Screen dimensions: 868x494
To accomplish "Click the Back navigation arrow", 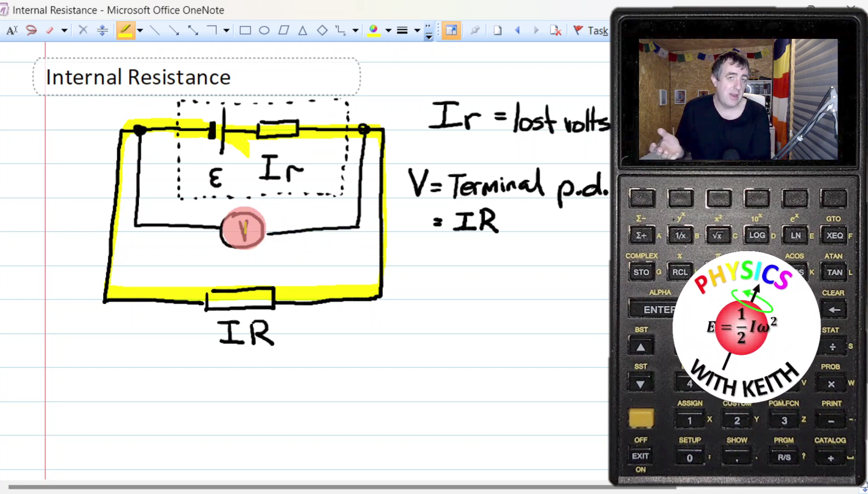I will click(x=517, y=30).
